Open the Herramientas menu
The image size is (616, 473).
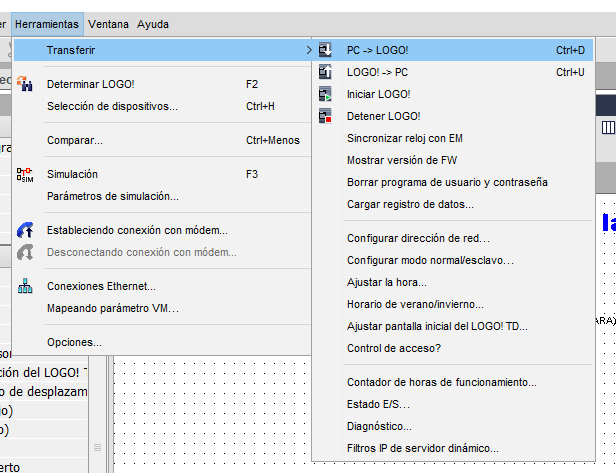point(47,24)
